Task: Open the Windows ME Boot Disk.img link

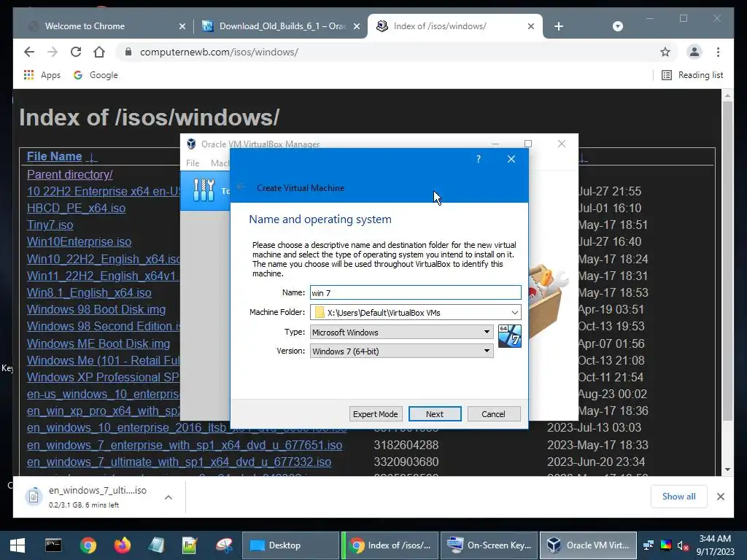Action: [98, 343]
